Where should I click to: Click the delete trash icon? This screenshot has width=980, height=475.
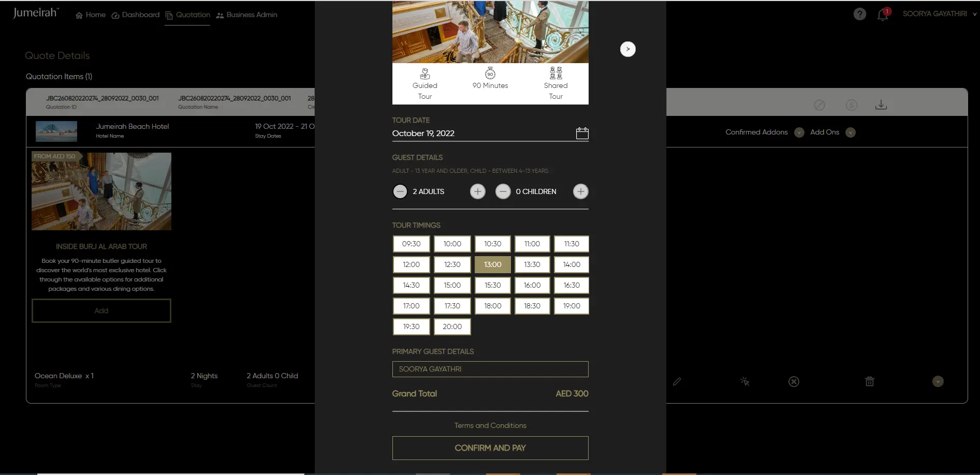(x=870, y=382)
